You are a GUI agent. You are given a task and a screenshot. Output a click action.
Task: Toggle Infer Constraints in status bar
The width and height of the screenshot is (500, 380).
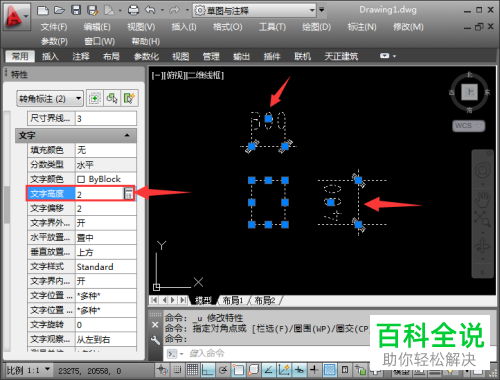click(162, 369)
